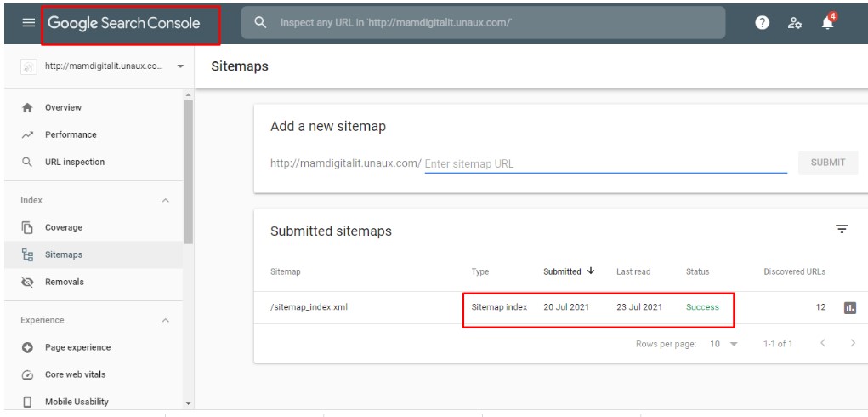Collapse the Index section
This screenshot has height=417, width=868.
point(165,201)
